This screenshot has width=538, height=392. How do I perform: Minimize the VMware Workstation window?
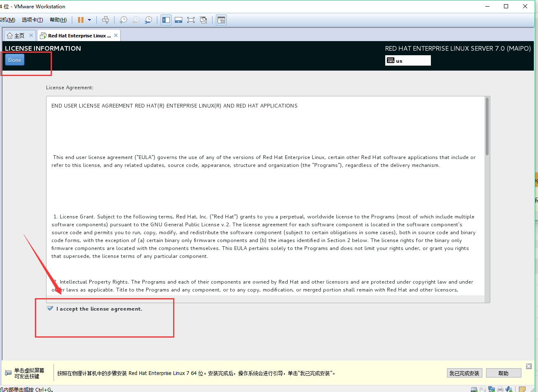pyautogui.click(x=487, y=6)
